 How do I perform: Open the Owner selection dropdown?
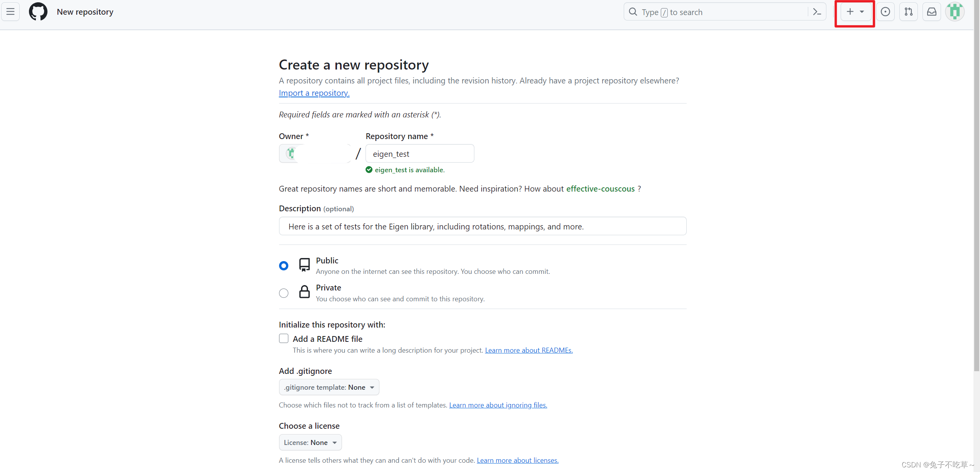click(x=315, y=153)
